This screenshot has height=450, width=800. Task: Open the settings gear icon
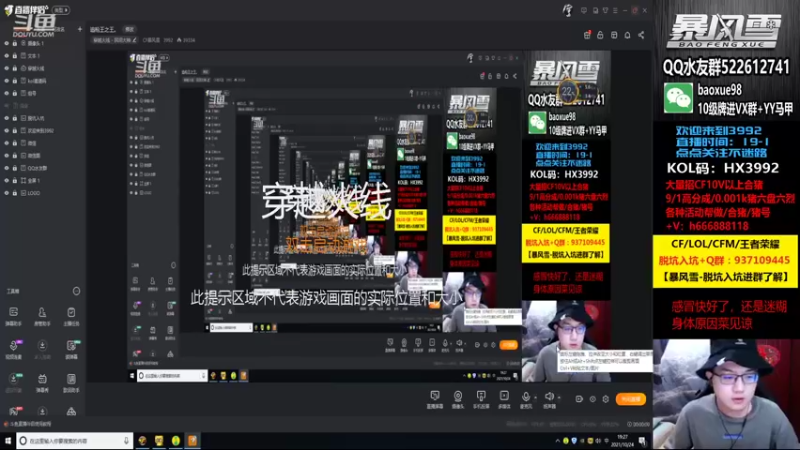pos(606,399)
